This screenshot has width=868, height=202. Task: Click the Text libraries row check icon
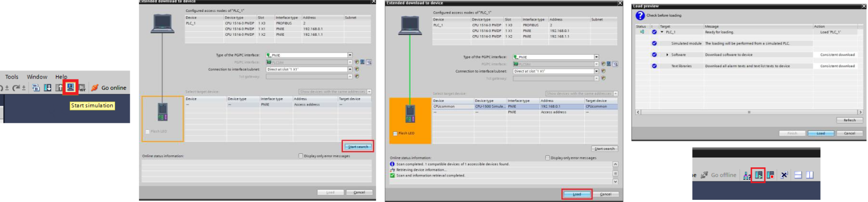[654, 66]
